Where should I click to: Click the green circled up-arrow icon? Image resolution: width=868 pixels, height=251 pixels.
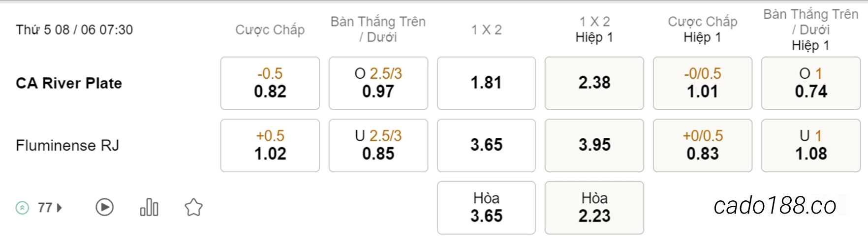point(22,208)
